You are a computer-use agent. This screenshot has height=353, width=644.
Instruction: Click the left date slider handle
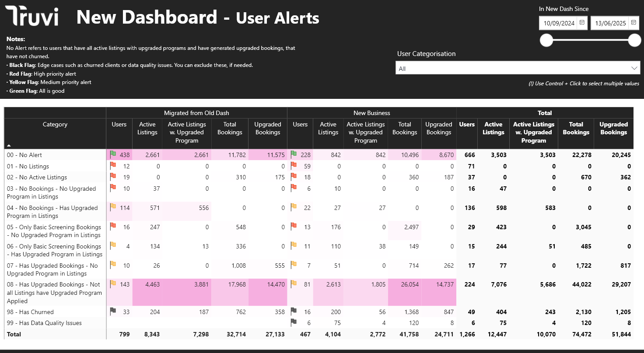pos(546,40)
